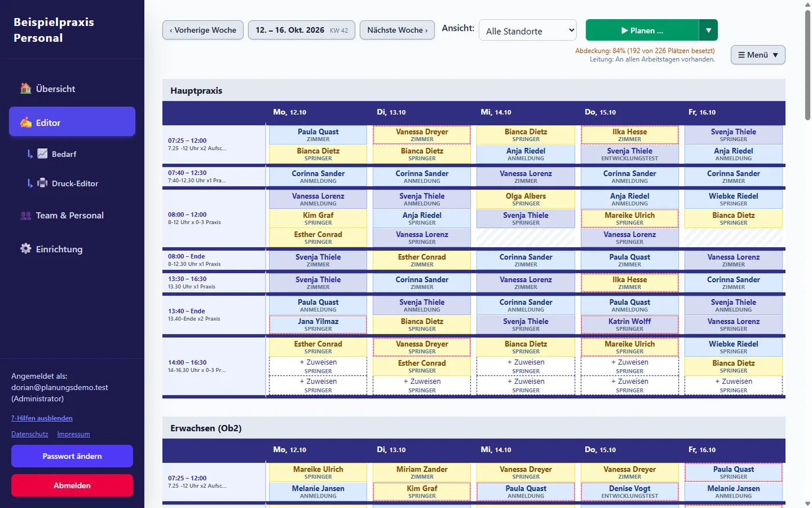Click the ?-Hilfen ausblenden link

[x=42, y=418]
